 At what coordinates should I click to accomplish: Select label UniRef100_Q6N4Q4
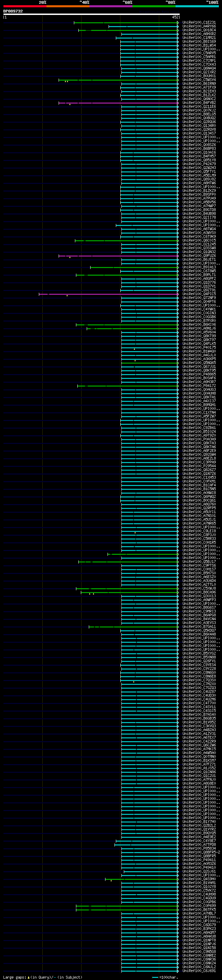pyautogui.click(x=199, y=68)
